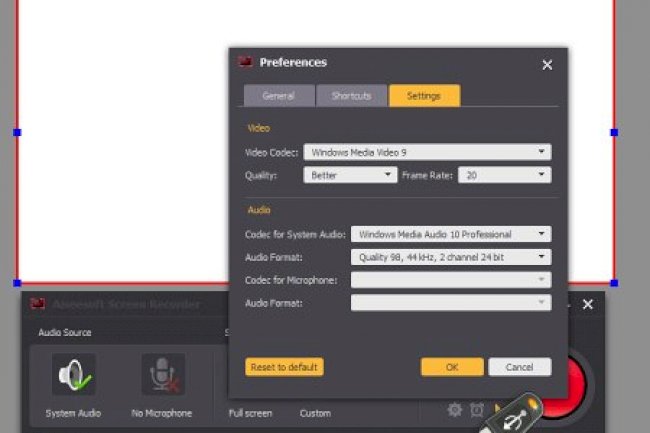Click the left-middle blue resize handle
The image size is (650, 433).
click(17, 132)
